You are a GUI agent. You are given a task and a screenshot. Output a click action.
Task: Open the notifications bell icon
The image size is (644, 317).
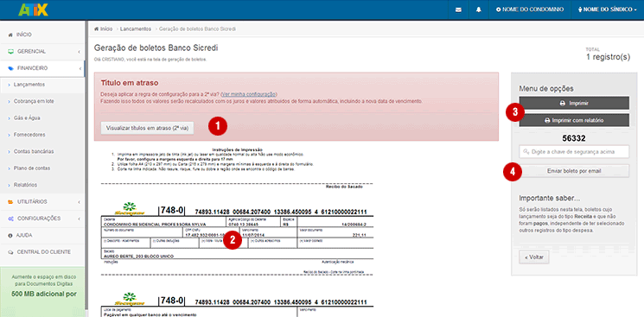479,10
